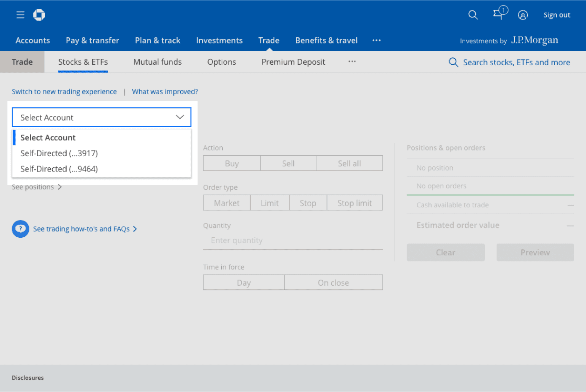Open Benefits & travel menu
This screenshot has height=392, width=586.
(326, 40)
